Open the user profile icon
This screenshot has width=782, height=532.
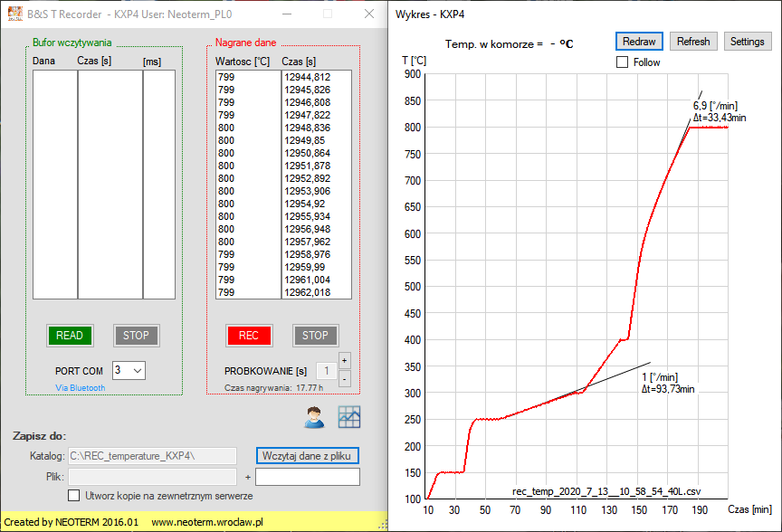tap(314, 417)
